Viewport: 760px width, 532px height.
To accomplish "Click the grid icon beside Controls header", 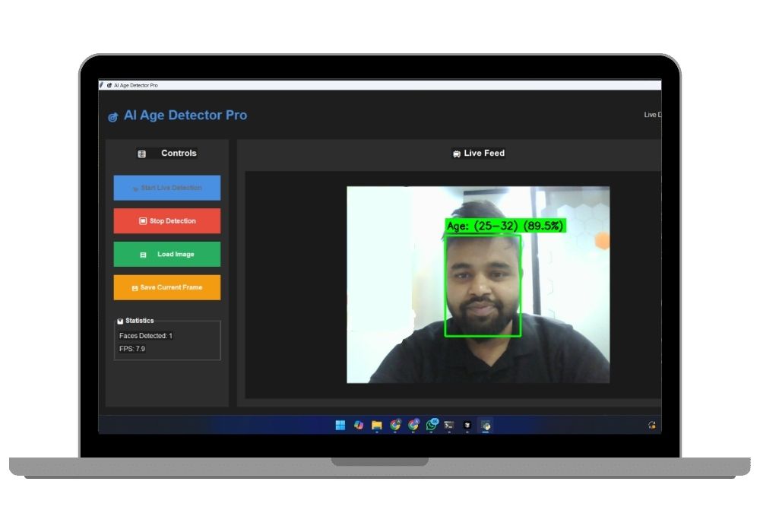I will (x=141, y=153).
